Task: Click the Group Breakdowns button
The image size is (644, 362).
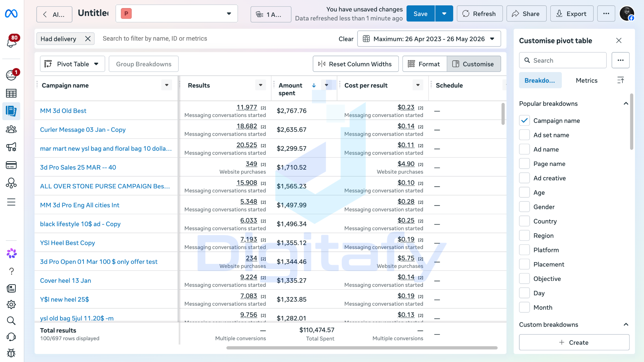Action: coord(144,64)
